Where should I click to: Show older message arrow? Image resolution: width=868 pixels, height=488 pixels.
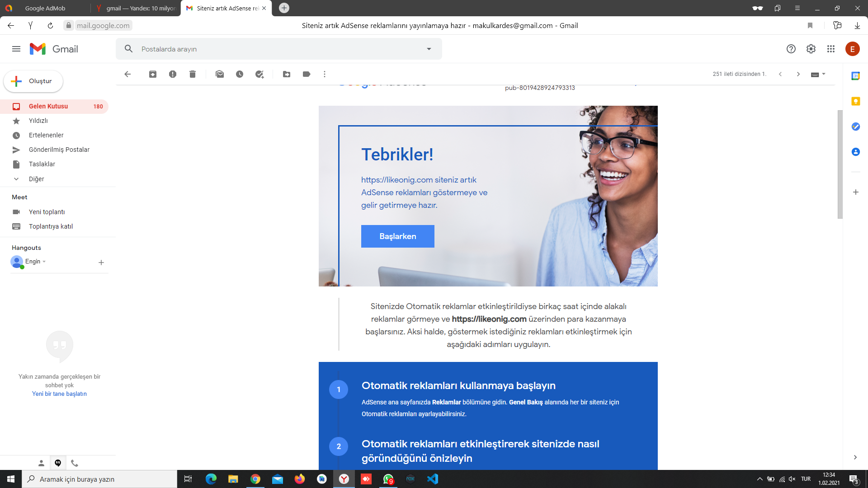coord(798,74)
